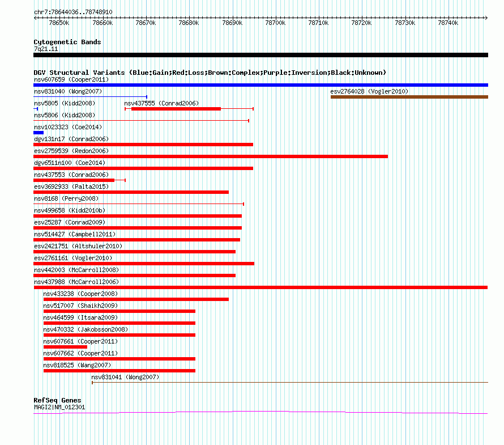Viewport: 504px width, 445px height.
Task: Click nsv607661 (Cooper2011) label
Action: [80, 341]
